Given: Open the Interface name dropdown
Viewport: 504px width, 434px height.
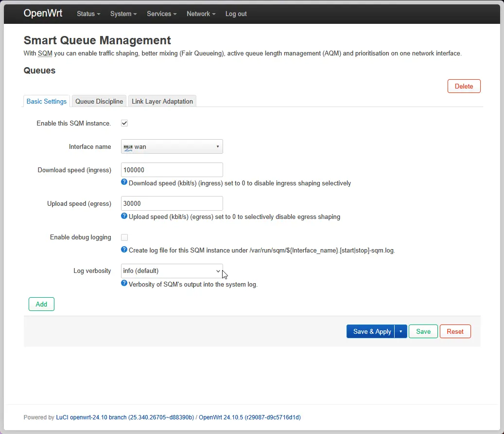Looking at the screenshot, I should click(172, 147).
